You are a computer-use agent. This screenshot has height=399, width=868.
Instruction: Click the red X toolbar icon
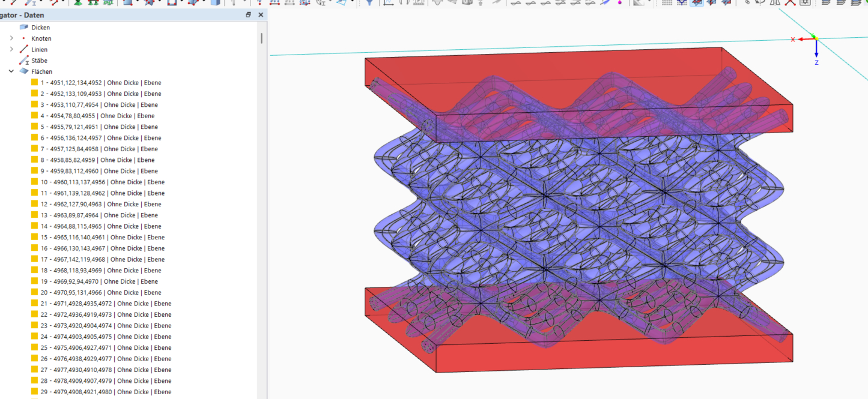[790, 2]
